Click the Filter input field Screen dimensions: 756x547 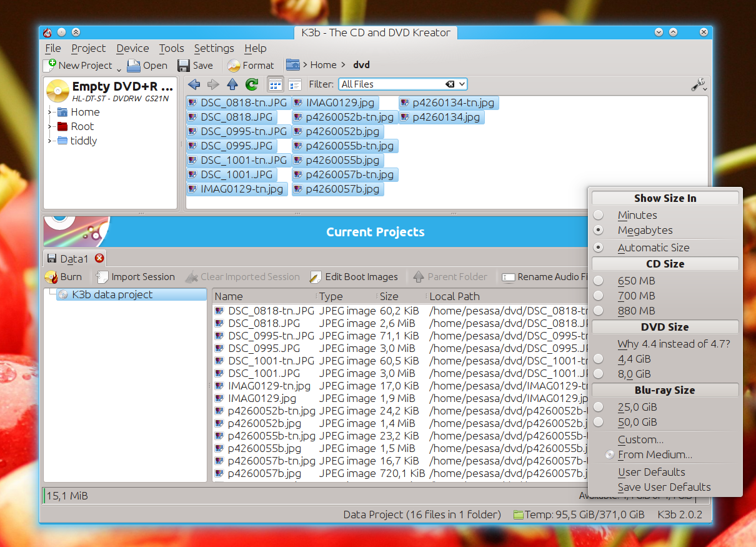click(x=392, y=84)
